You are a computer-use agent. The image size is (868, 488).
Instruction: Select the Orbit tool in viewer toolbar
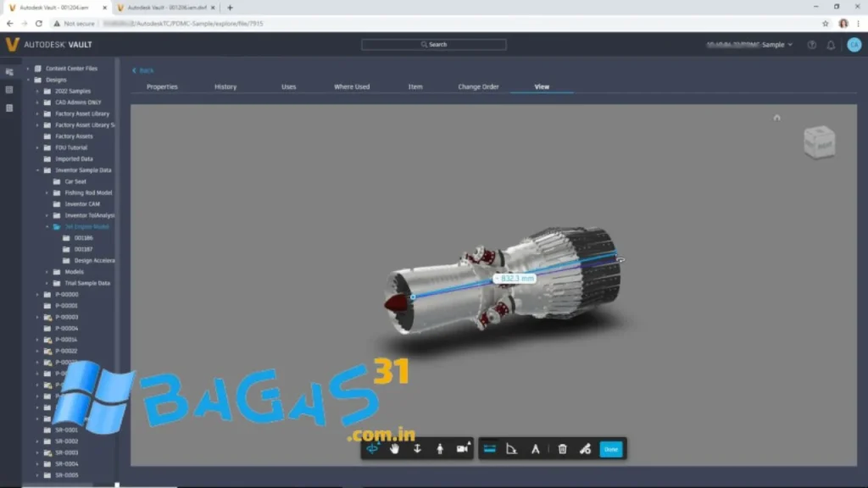click(x=372, y=449)
